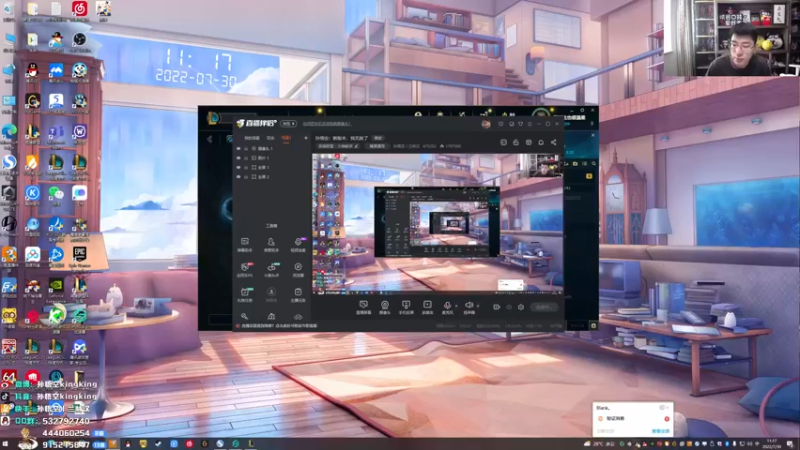Image resolution: width=800 pixels, height=450 pixels.
Task: Open GeForce Experience desktop icon
Action: coord(56,288)
